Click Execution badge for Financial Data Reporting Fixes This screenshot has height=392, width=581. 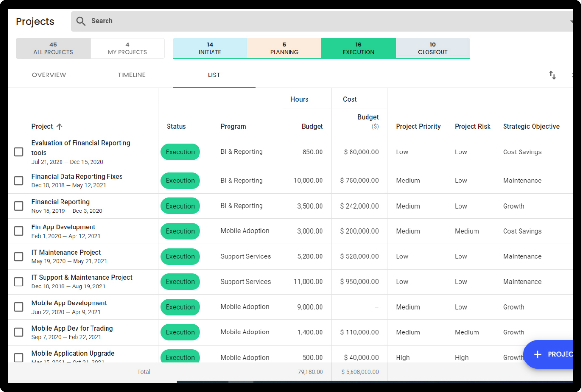point(180,181)
